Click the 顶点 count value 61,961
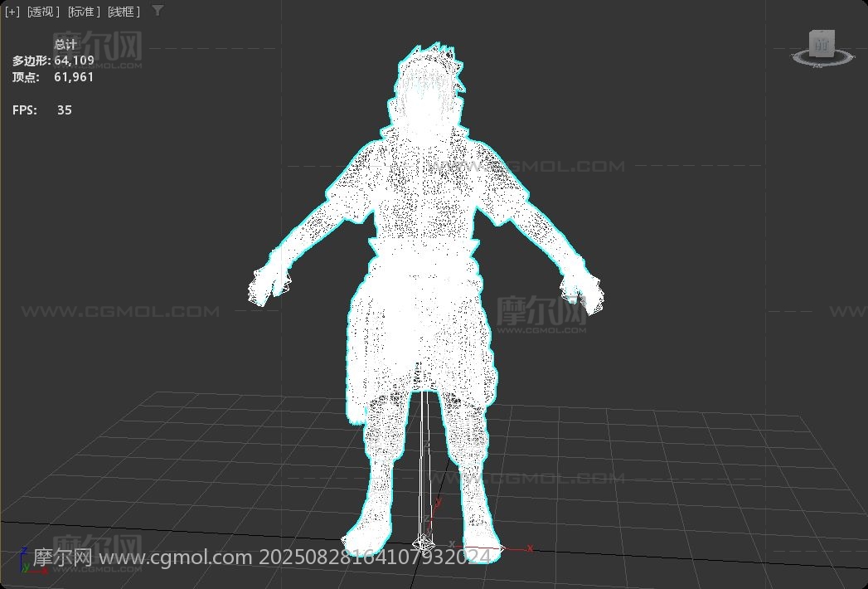The height and width of the screenshot is (589, 868). 74,77
